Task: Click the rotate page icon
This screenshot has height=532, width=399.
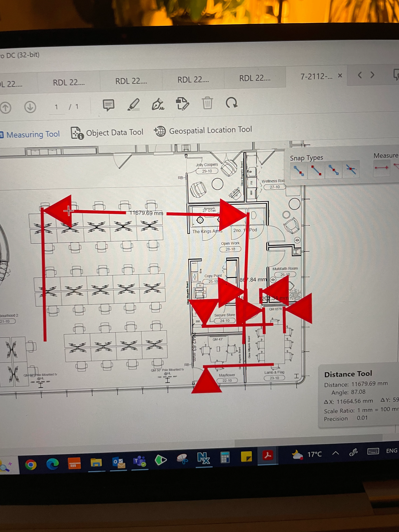Action: click(231, 103)
